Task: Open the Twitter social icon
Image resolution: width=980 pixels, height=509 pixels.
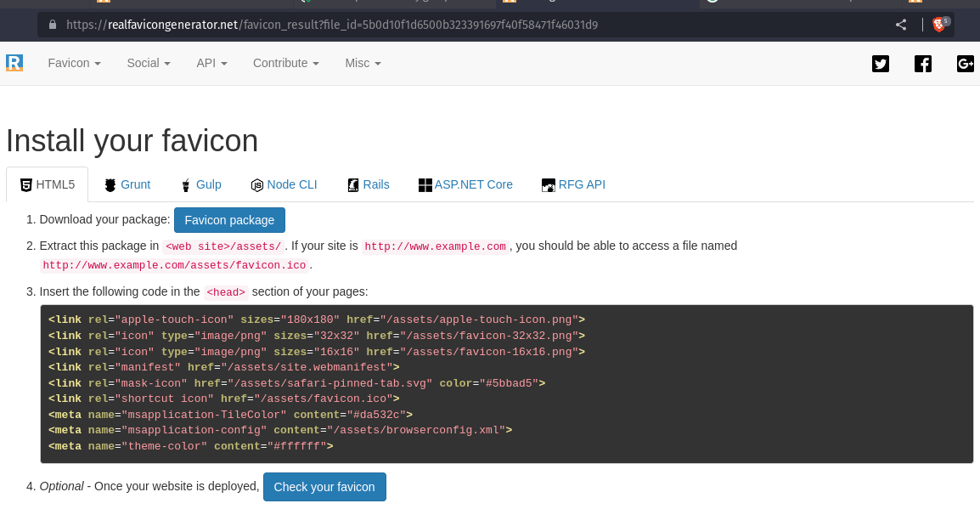Action: pyautogui.click(x=880, y=64)
